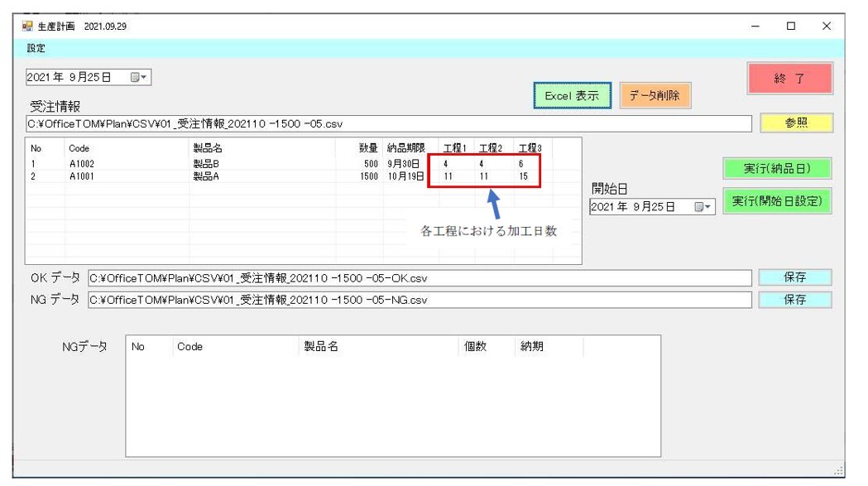Open the 設定 menu
The image size is (868, 486).
tap(36, 48)
